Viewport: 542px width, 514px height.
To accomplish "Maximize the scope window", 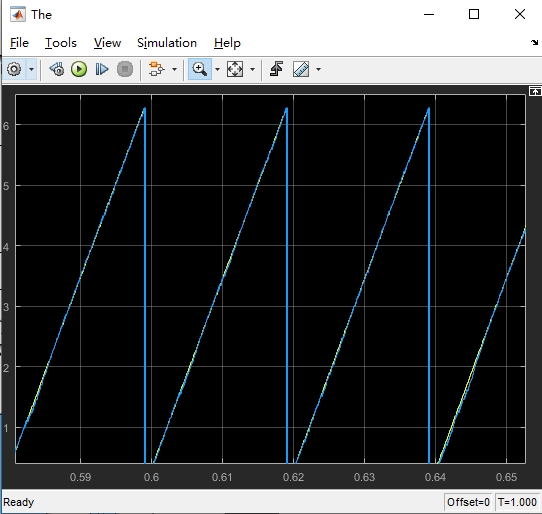I will (x=474, y=15).
